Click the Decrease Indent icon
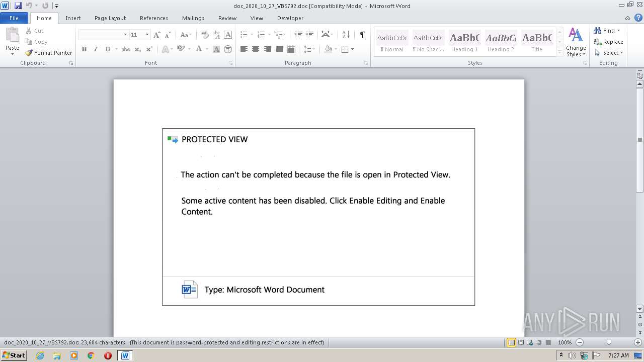Screen dimensions: 644x362 [298, 35]
